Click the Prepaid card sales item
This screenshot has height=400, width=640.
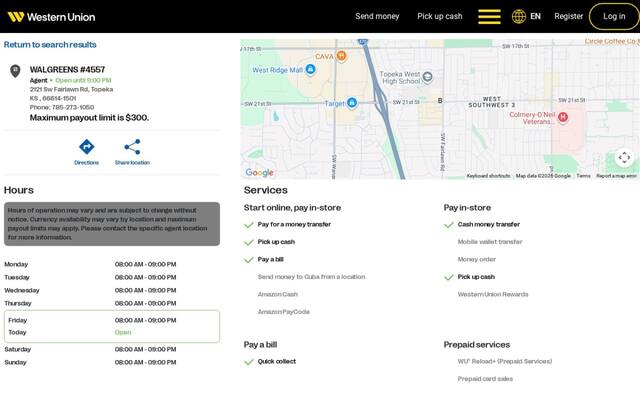pyautogui.click(x=485, y=379)
